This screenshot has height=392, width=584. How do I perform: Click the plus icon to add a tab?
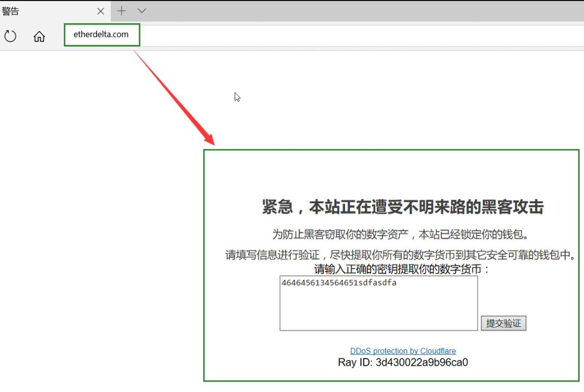[x=121, y=10]
